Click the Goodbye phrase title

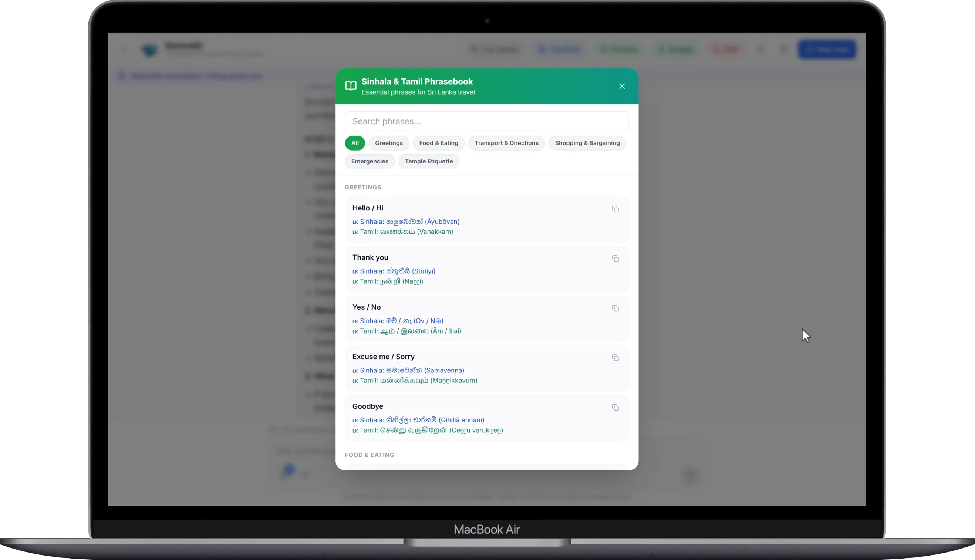tap(367, 406)
